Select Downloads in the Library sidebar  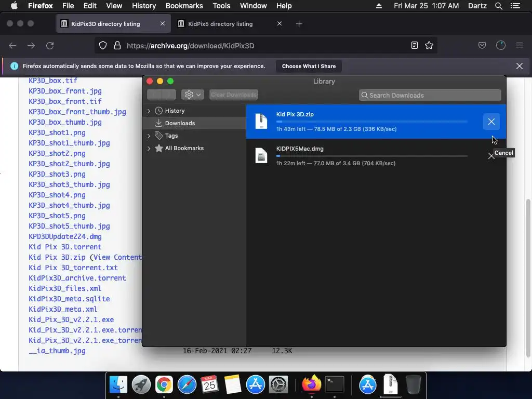194,123
